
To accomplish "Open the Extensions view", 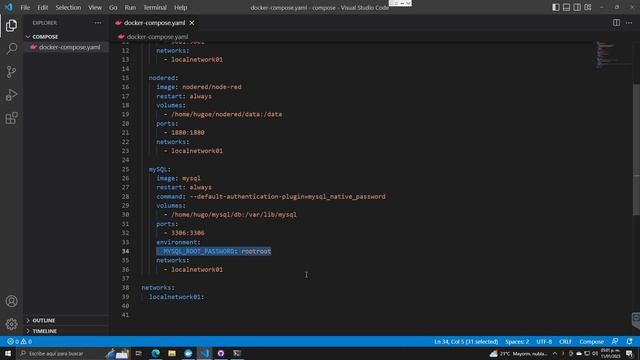I will pos(11,118).
